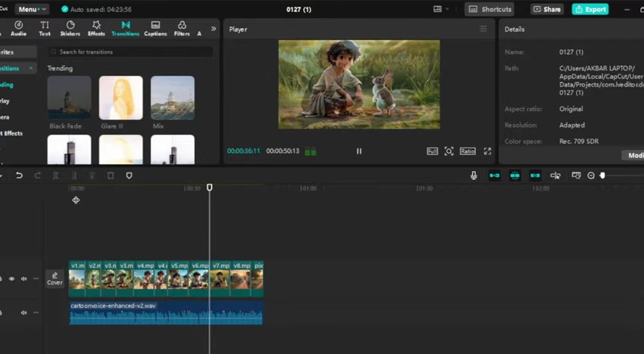Open audio track more options

pyautogui.click(x=36, y=313)
